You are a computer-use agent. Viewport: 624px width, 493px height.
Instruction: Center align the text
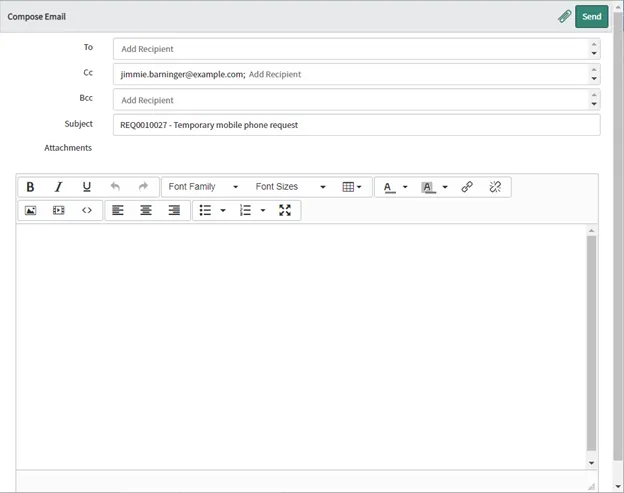[146, 210]
